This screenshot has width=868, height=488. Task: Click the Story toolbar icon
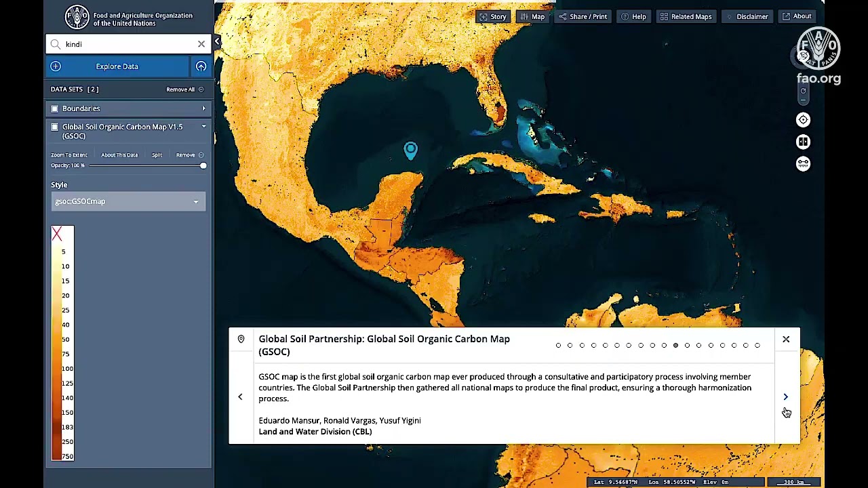click(484, 16)
